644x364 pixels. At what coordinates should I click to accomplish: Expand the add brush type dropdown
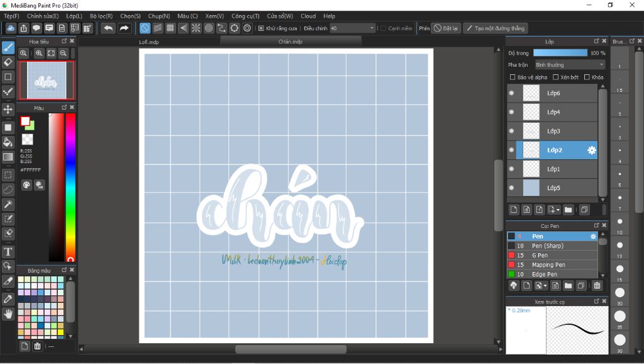[x=545, y=286]
